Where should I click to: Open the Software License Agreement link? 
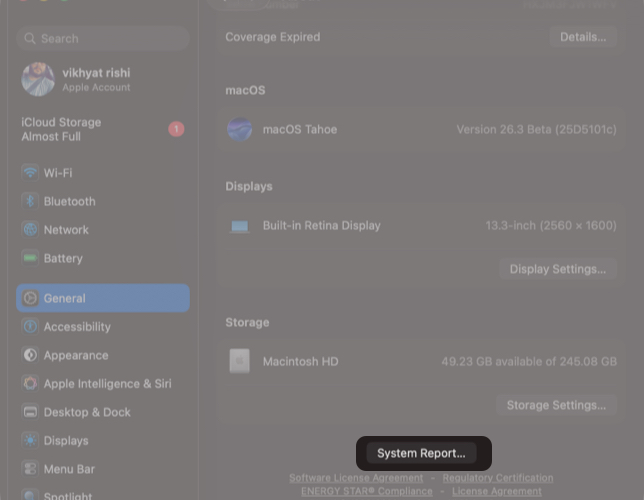coord(356,478)
